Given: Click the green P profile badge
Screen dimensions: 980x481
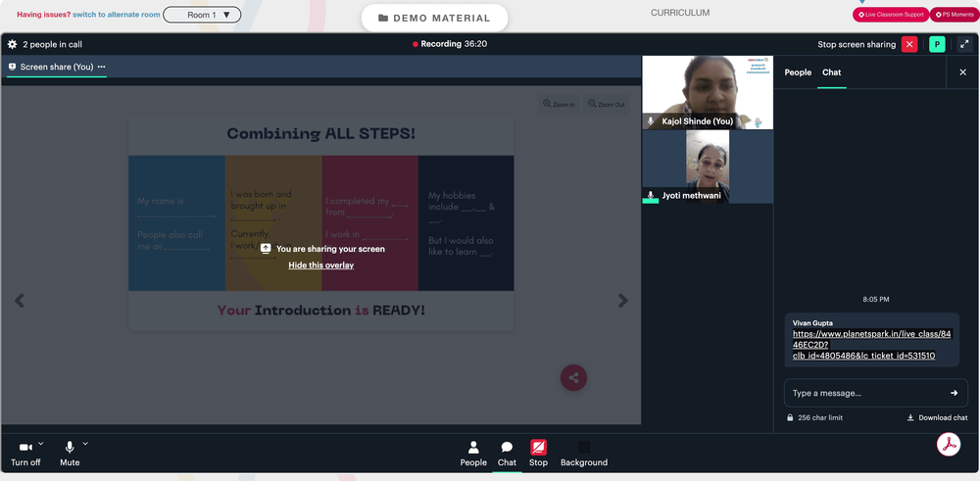Looking at the screenshot, I should click(x=937, y=44).
